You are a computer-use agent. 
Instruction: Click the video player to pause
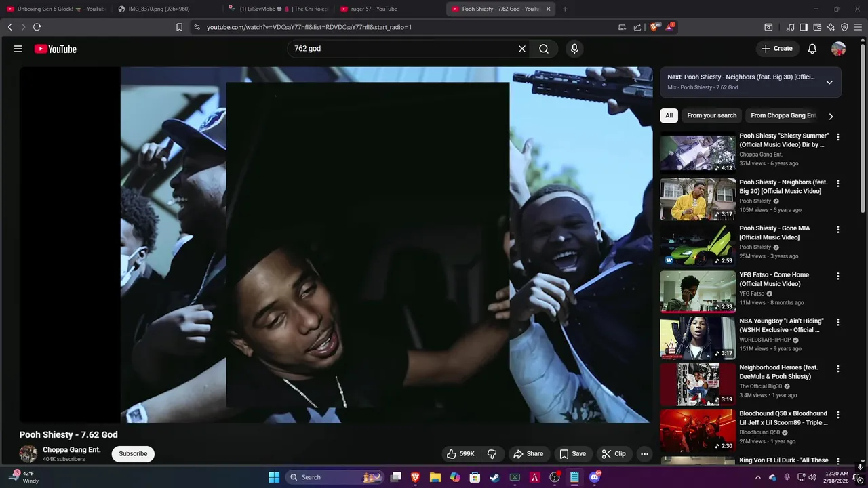[336, 245]
